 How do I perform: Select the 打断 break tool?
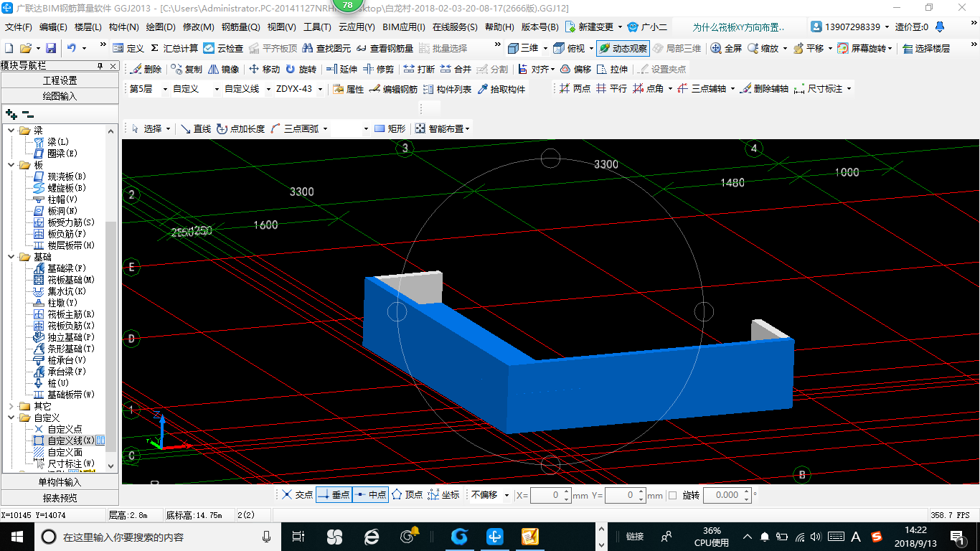pyautogui.click(x=419, y=69)
